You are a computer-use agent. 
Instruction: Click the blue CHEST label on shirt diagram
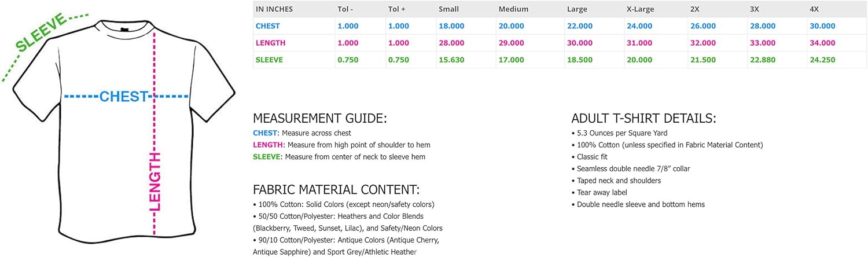(x=124, y=97)
